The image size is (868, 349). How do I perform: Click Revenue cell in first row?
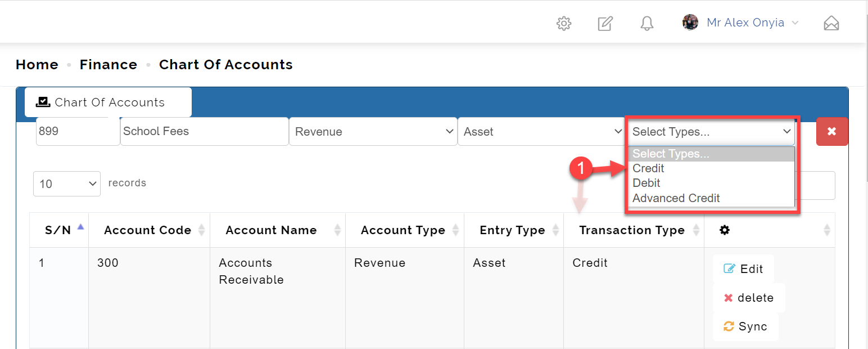(x=405, y=298)
